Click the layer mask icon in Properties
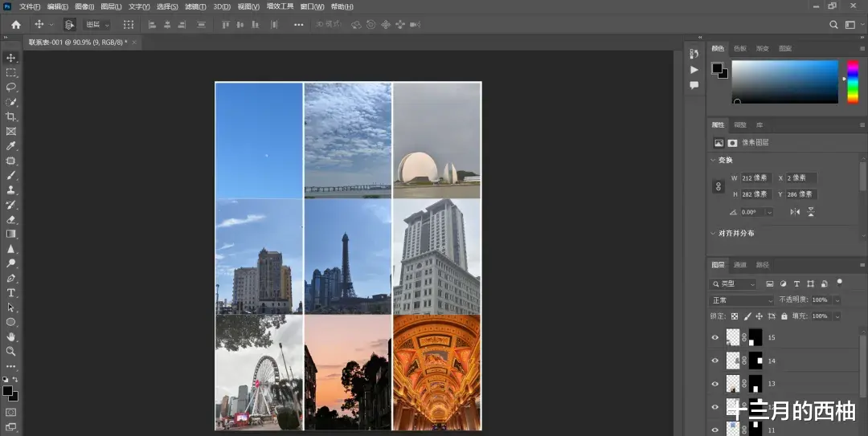868x436 pixels. pyautogui.click(x=732, y=143)
